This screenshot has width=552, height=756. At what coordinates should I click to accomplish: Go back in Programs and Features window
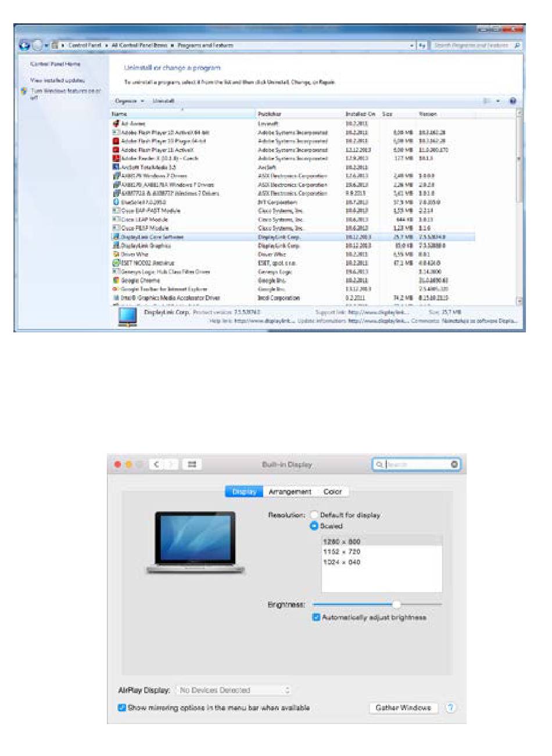click(24, 45)
